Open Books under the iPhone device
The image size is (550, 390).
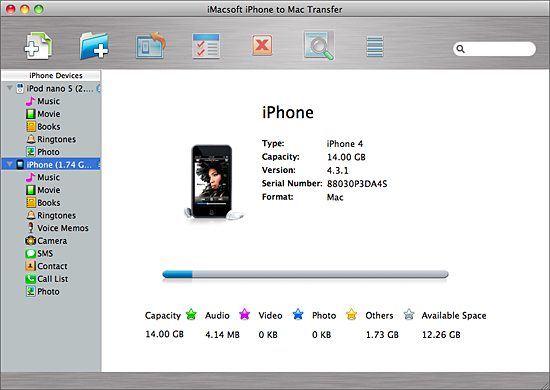tap(43, 203)
